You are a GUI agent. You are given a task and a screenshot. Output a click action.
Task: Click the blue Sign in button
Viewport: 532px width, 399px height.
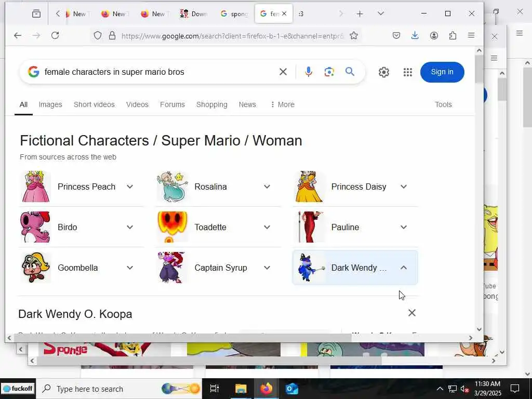(442, 72)
